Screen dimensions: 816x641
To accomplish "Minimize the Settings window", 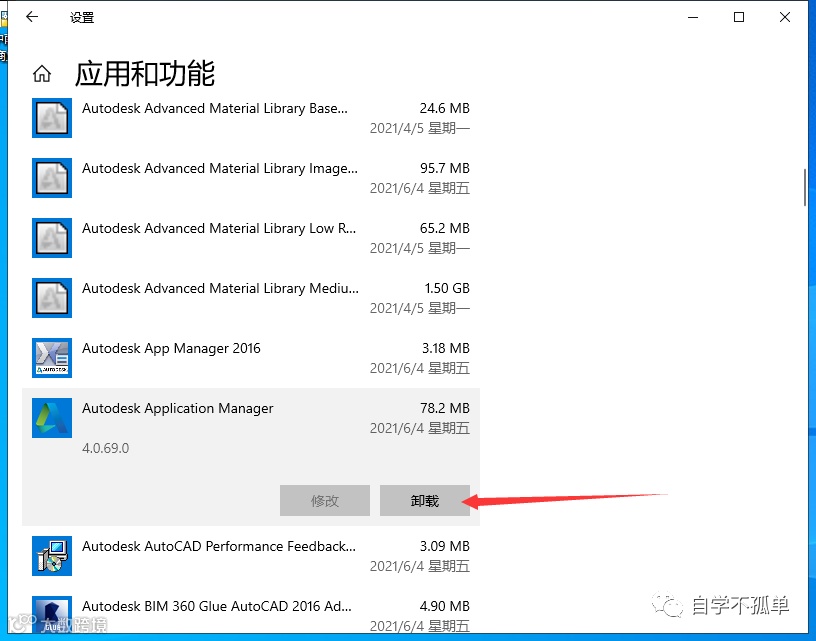I will tap(693, 17).
